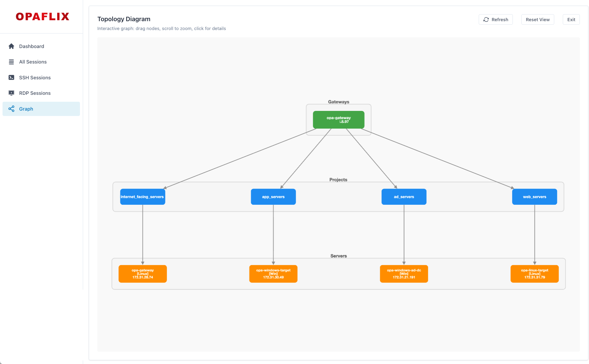Click the OPAFLIX logo
This screenshot has height=364, width=589.
pyautogui.click(x=42, y=16)
